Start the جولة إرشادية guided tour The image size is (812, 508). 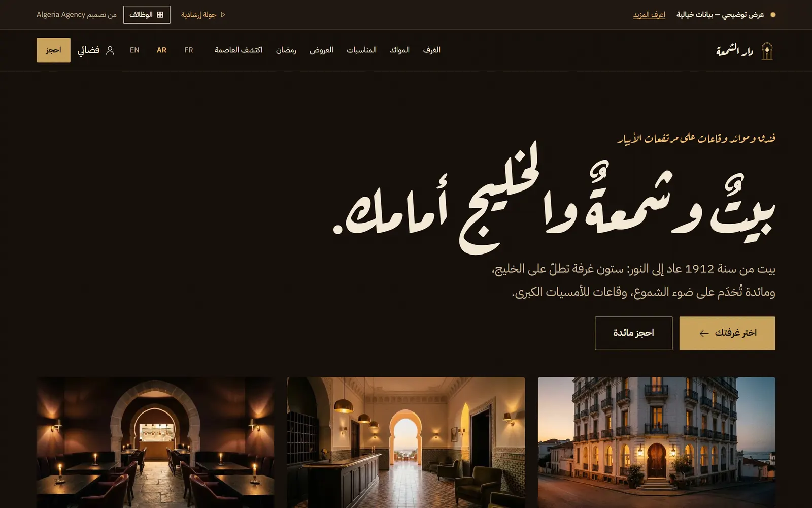tap(204, 15)
